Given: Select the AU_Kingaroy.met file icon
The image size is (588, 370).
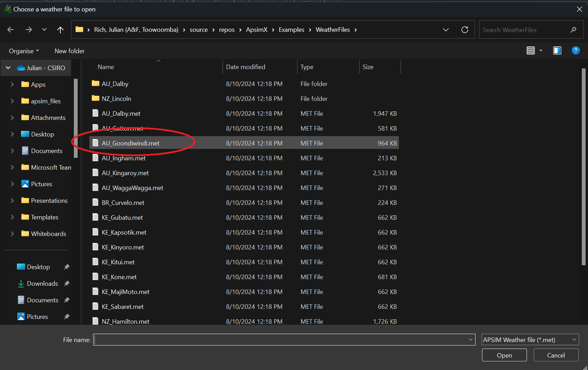Looking at the screenshot, I should pos(96,173).
